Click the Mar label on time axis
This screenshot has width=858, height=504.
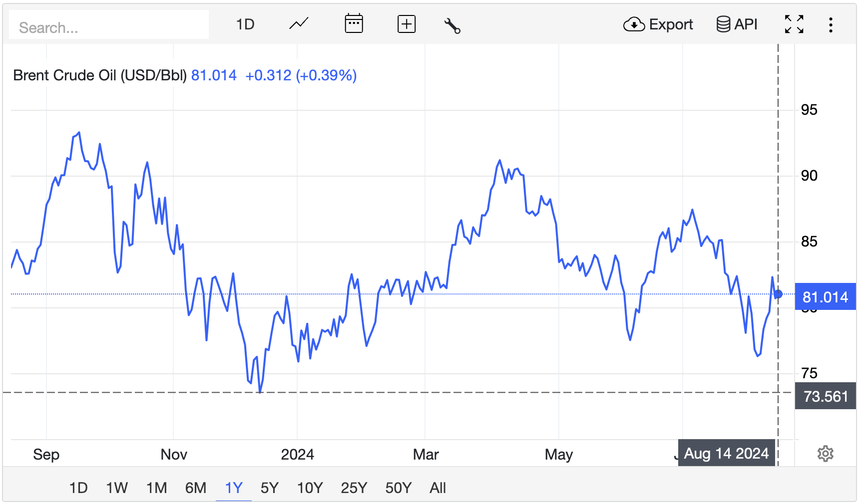[x=426, y=455]
